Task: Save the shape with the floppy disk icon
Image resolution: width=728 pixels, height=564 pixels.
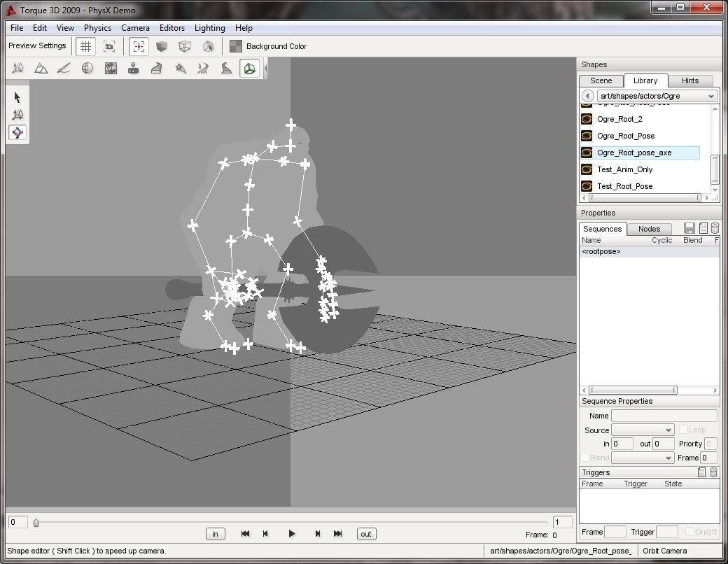Action: [x=689, y=229]
